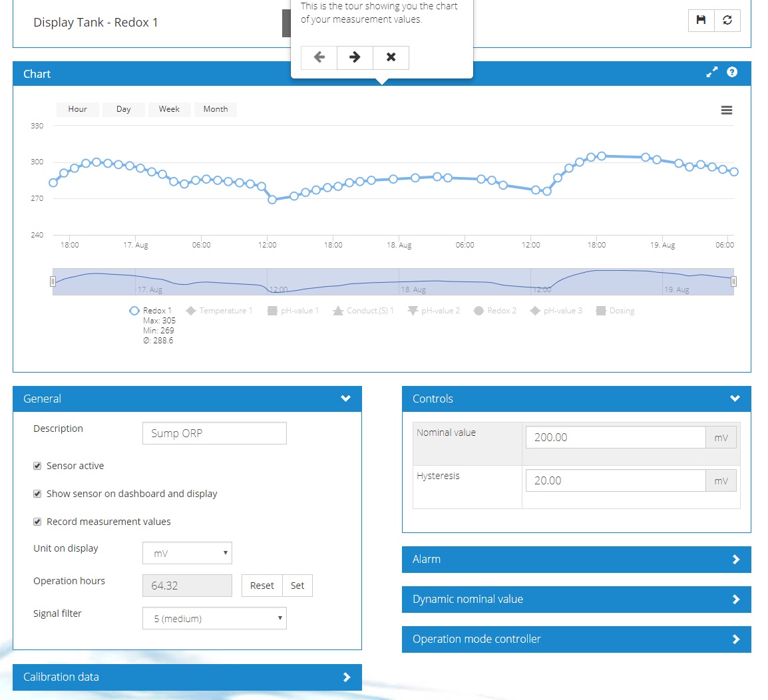Screen dimensions: 768x700
Task: Open the Signal filter dropdown
Action: pyautogui.click(x=214, y=618)
